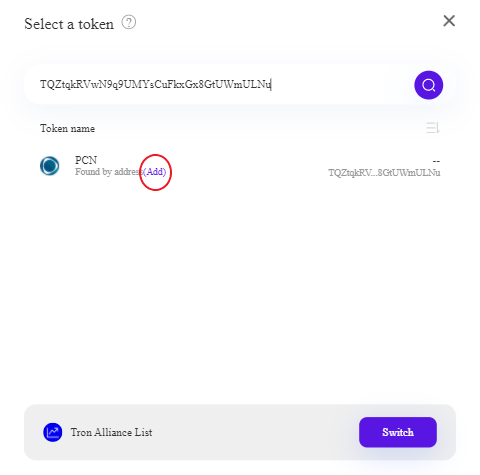Place cursor at end of typed address
Screen dimensions: 480x475
(271, 85)
